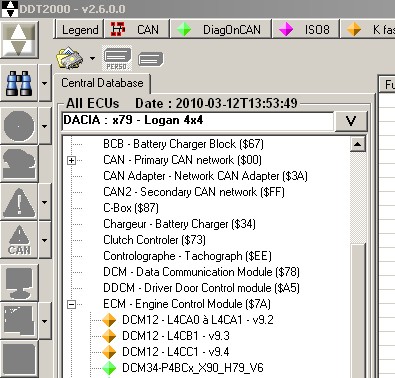This screenshot has width=395, height=378.
Task: Select CAN - Primary CAN network ($00)
Action: 182,160
